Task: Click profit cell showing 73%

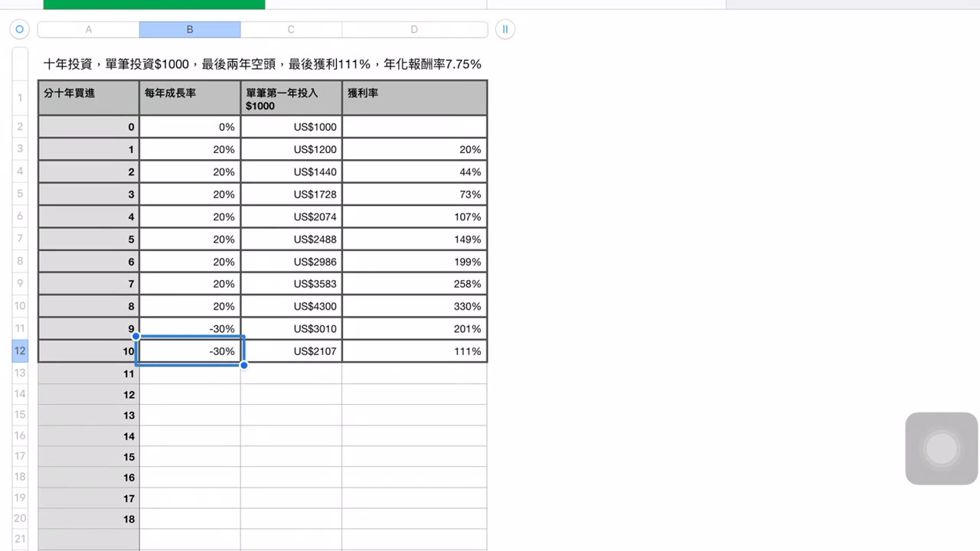Action: (x=414, y=194)
